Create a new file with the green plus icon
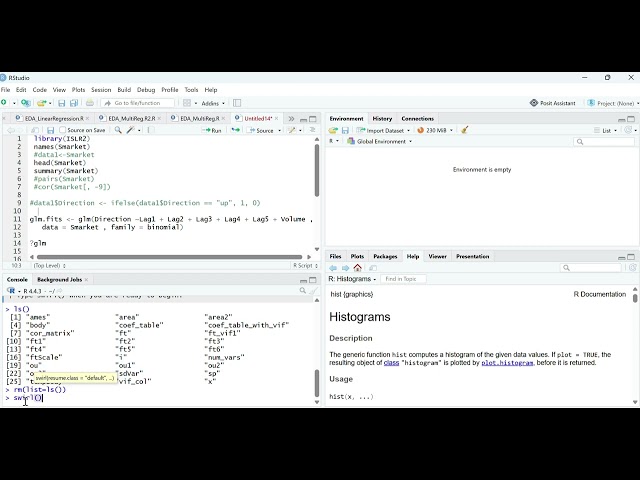Viewport: 640px width, 480px height. 4,103
